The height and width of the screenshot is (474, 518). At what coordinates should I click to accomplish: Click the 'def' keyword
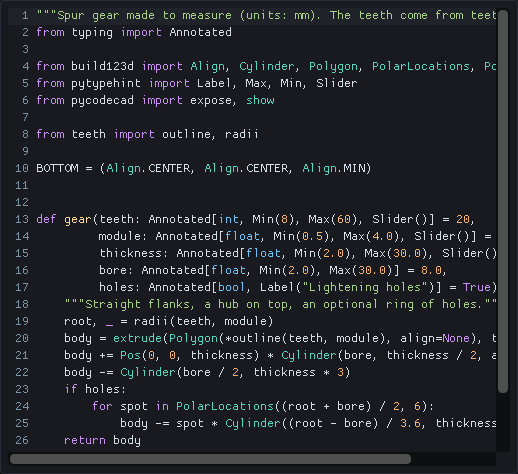(x=46, y=219)
